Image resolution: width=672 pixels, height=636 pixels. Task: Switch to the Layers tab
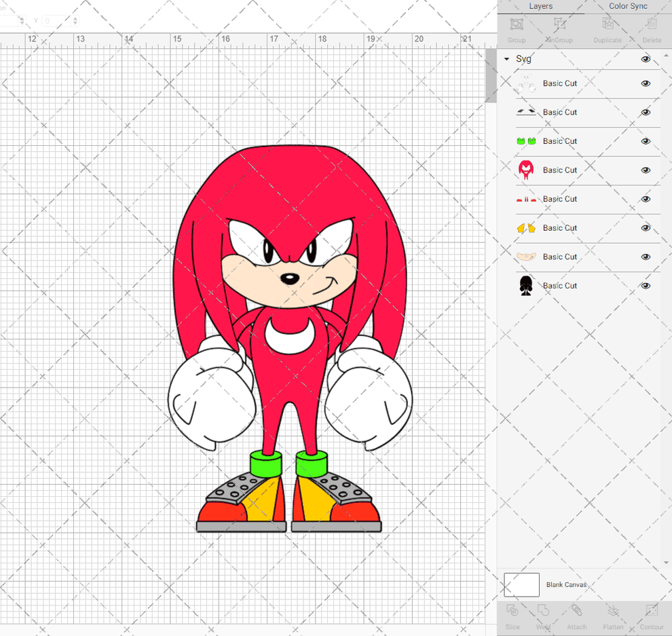click(541, 6)
